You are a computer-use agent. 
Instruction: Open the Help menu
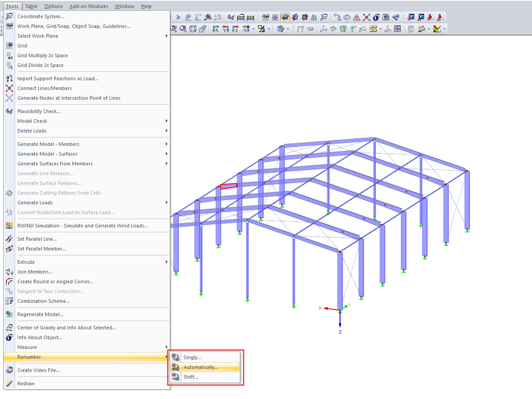pos(146,6)
